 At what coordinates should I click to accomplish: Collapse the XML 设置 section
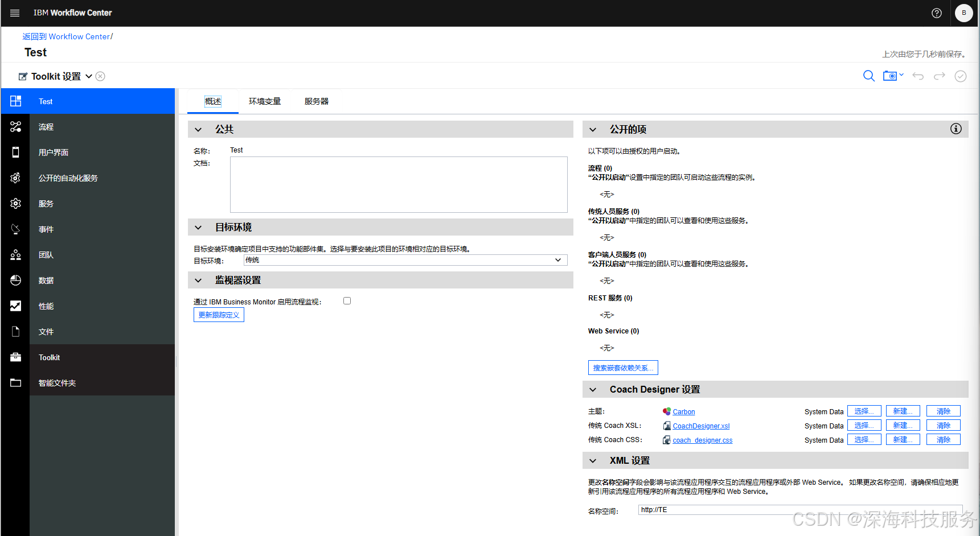[x=593, y=461]
